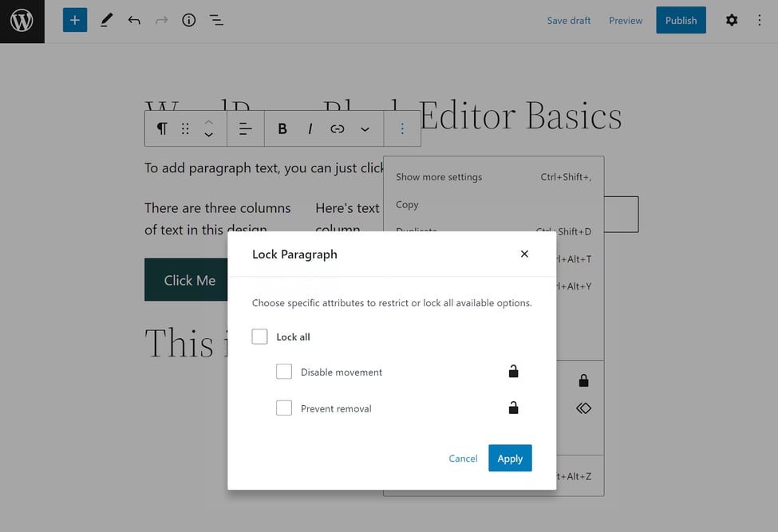Check the Lock all checkbox
The width and height of the screenshot is (778, 532).
point(259,337)
